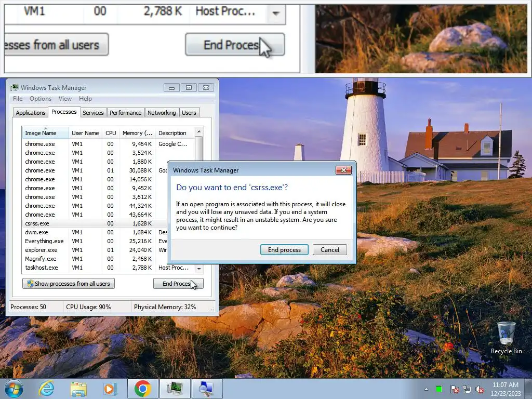
Task: Sort by Memory column header
Action: coord(137,133)
